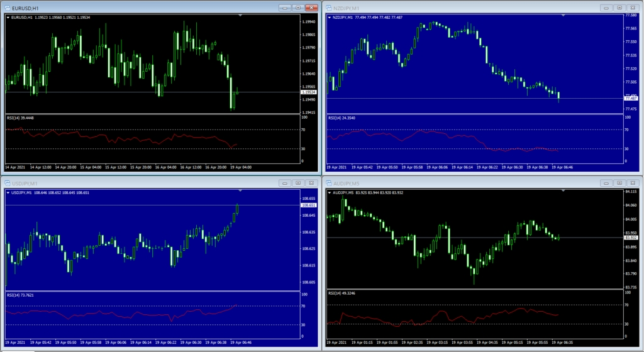Select the RSI(14) 39.4448 indicator label
The image size is (644, 352).
(20, 118)
